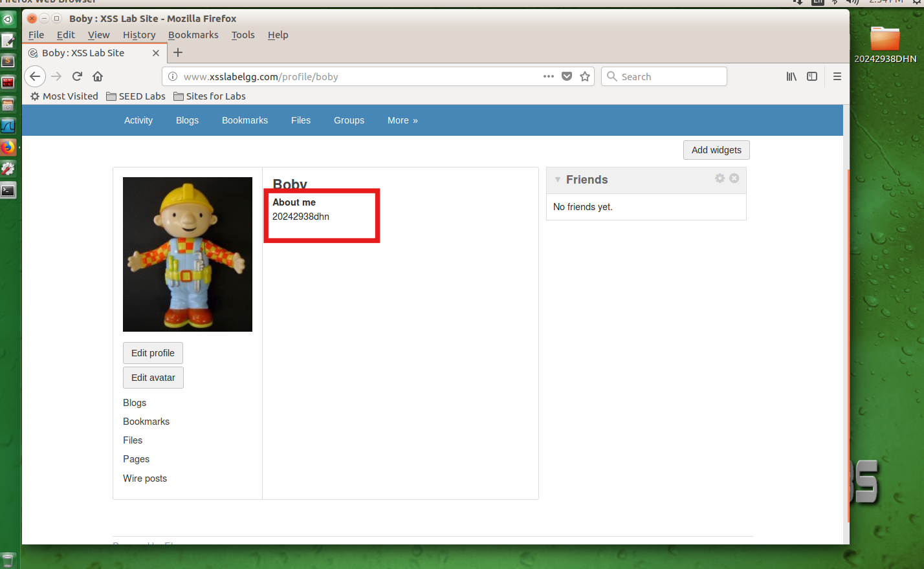
Task: Open the Bookmarks menu in menu bar
Action: point(193,35)
